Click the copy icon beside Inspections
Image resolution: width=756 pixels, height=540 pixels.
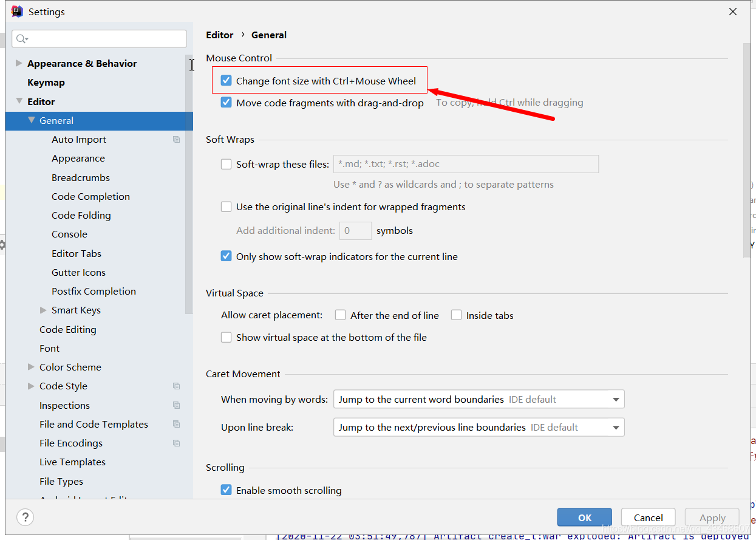176,405
